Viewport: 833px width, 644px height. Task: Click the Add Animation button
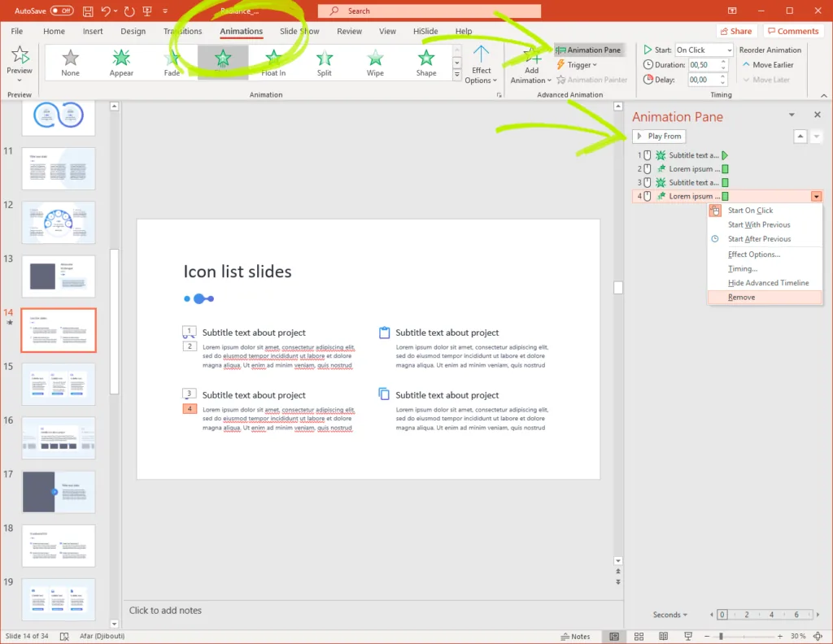pyautogui.click(x=530, y=65)
